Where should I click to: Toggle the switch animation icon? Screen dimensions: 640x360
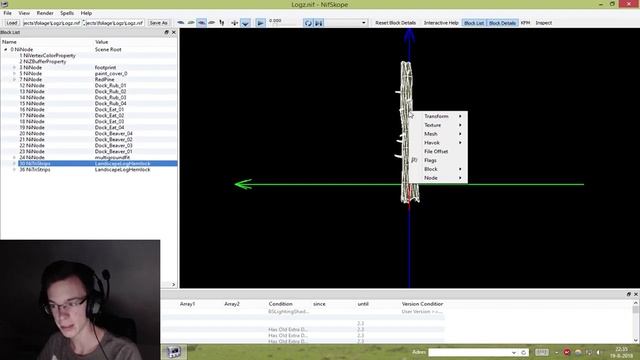pos(319,23)
